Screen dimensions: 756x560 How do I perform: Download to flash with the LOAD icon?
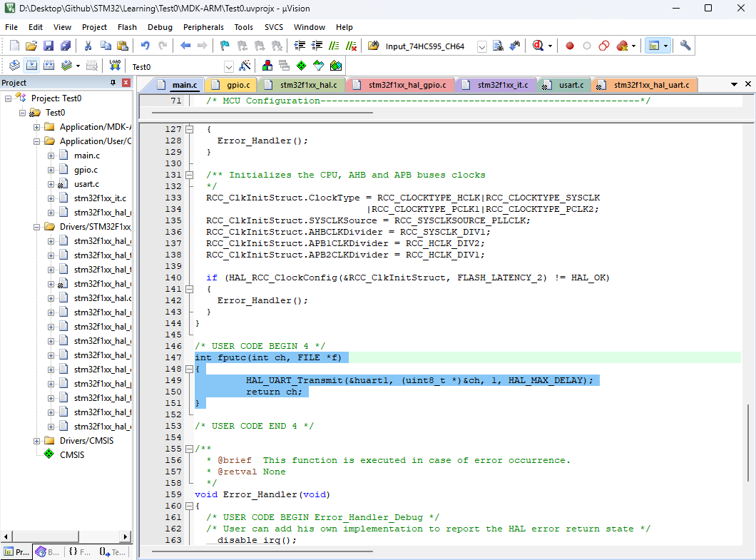tap(115, 66)
